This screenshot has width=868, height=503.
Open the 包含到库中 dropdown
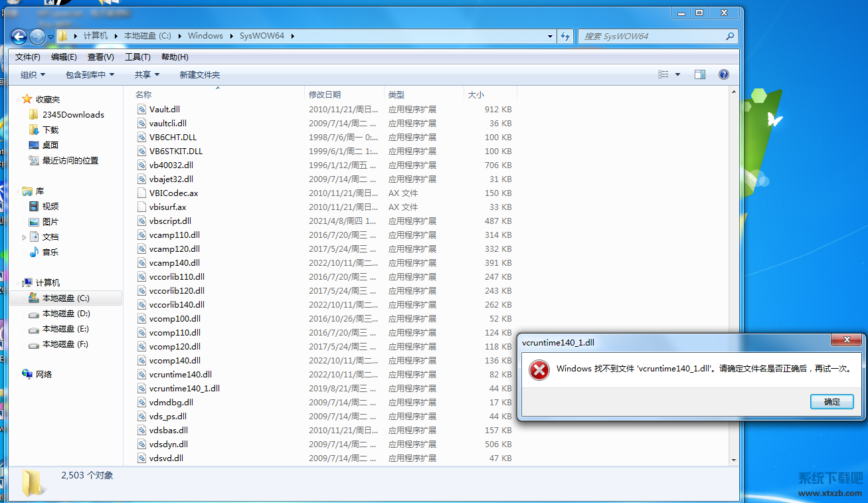(x=90, y=75)
